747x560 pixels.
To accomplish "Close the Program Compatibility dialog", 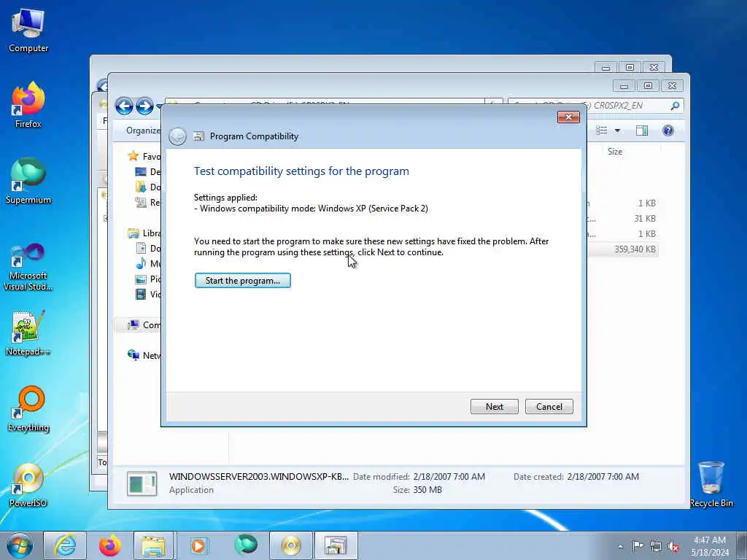I will tap(568, 117).
